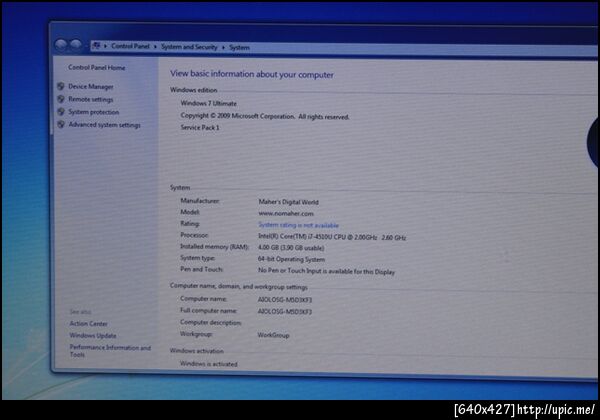Open Action Center link
The width and height of the screenshot is (600, 420).
[88, 324]
